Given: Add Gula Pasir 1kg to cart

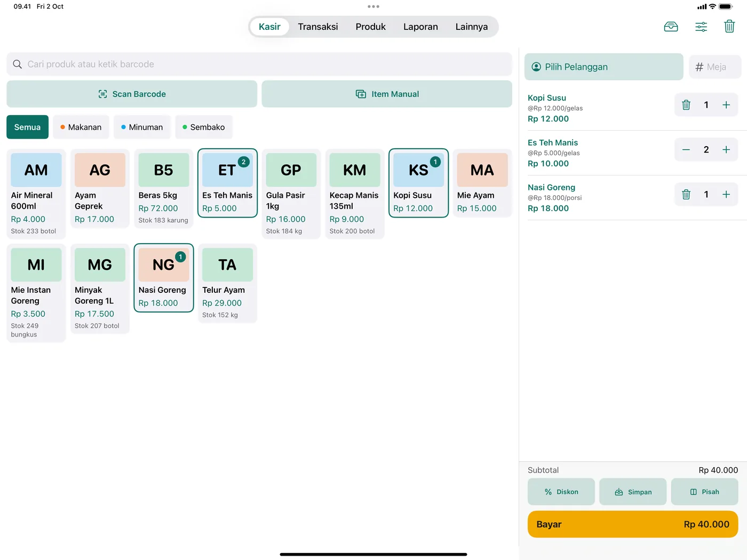Looking at the screenshot, I should pos(291,194).
